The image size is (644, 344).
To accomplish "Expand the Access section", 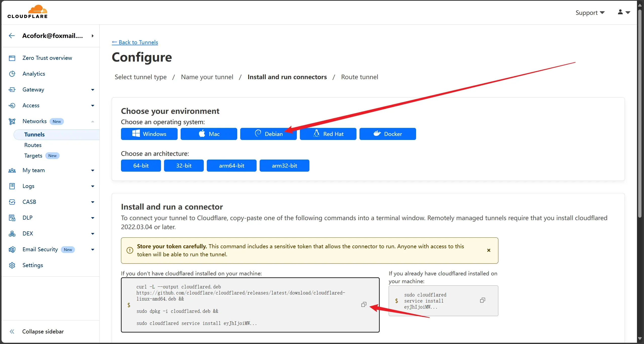I will point(93,106).
